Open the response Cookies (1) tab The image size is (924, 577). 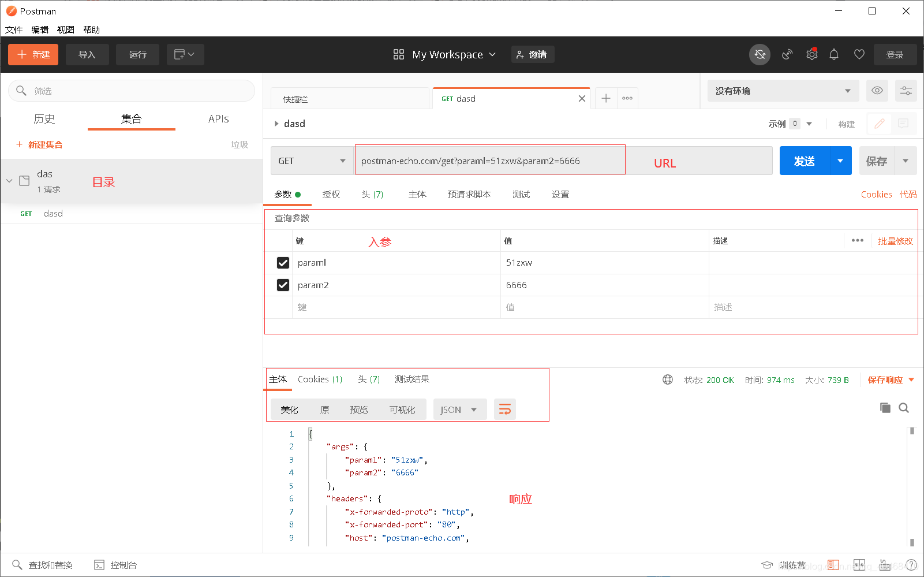[320, 379]
